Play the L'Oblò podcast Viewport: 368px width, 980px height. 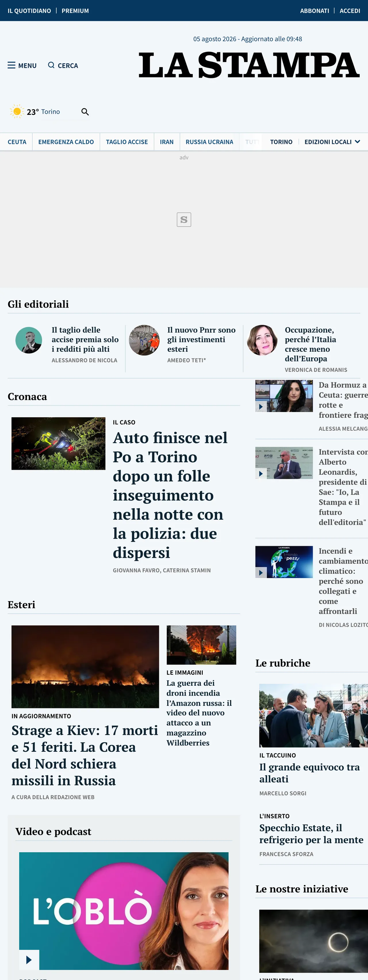(x=29, y=960)
